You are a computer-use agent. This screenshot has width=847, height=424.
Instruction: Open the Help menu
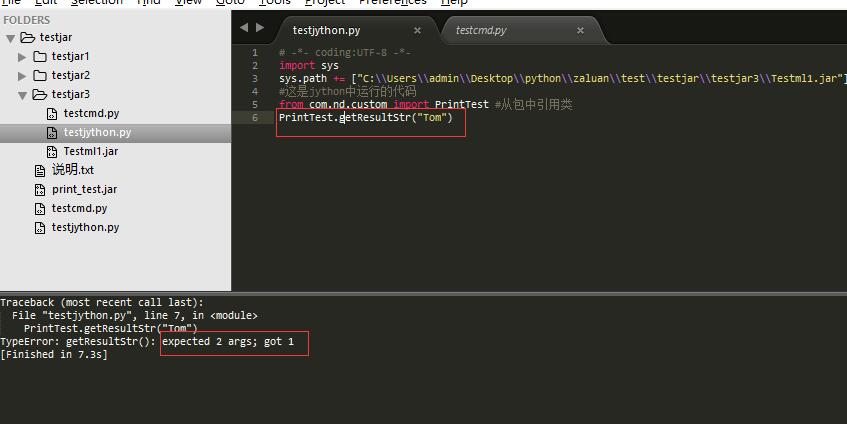454,2
